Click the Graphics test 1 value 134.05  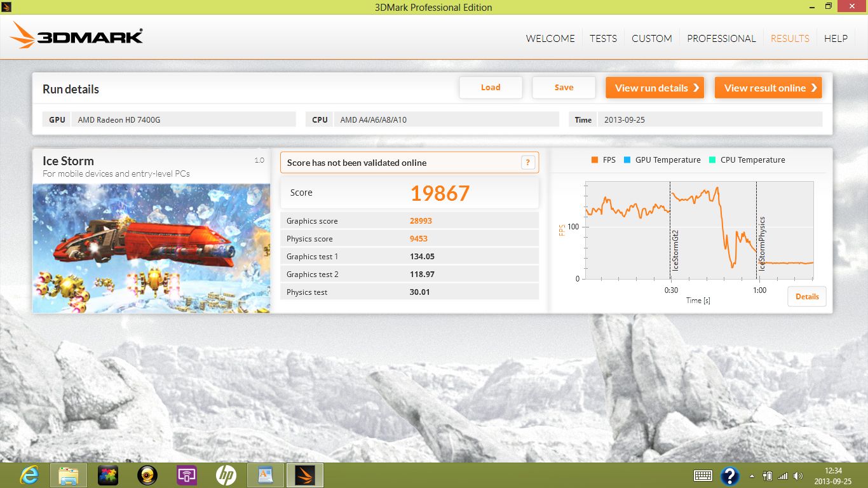pos(422,257)
